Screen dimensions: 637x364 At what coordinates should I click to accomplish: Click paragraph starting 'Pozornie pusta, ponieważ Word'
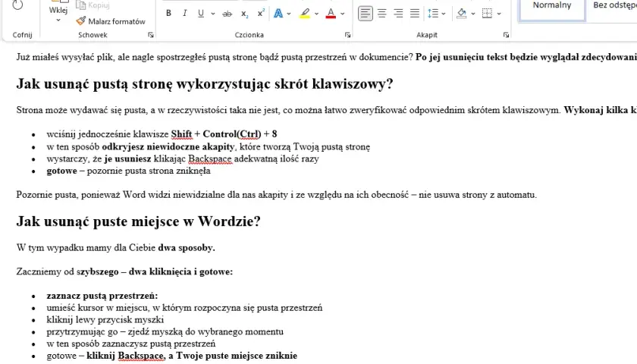276,195
